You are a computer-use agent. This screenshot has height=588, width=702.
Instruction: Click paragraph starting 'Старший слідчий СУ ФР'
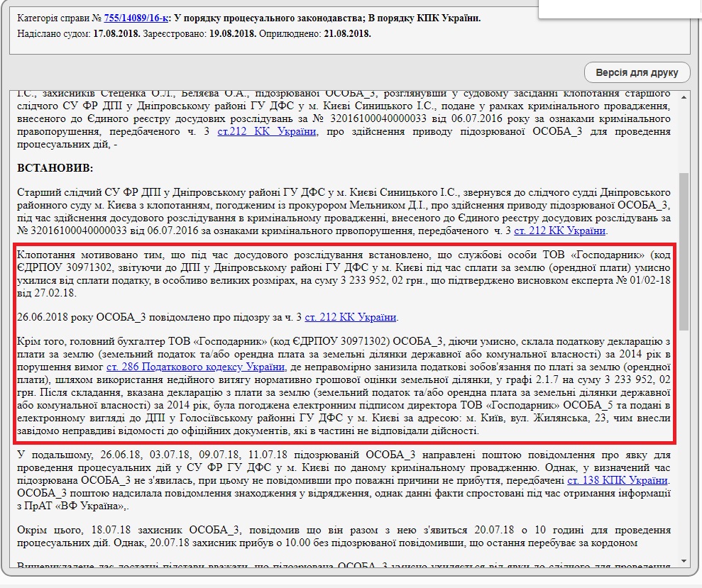[x=344, y=211]
